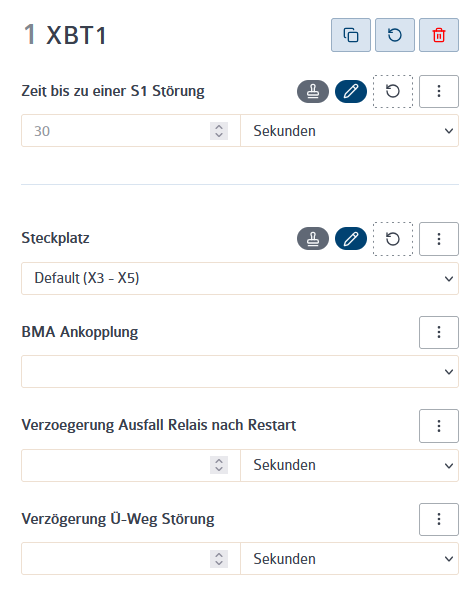This screenshot has height=593, width=475.
Task: Open three-dot menu for BMA Ankopplung
Action: [439, 332]
